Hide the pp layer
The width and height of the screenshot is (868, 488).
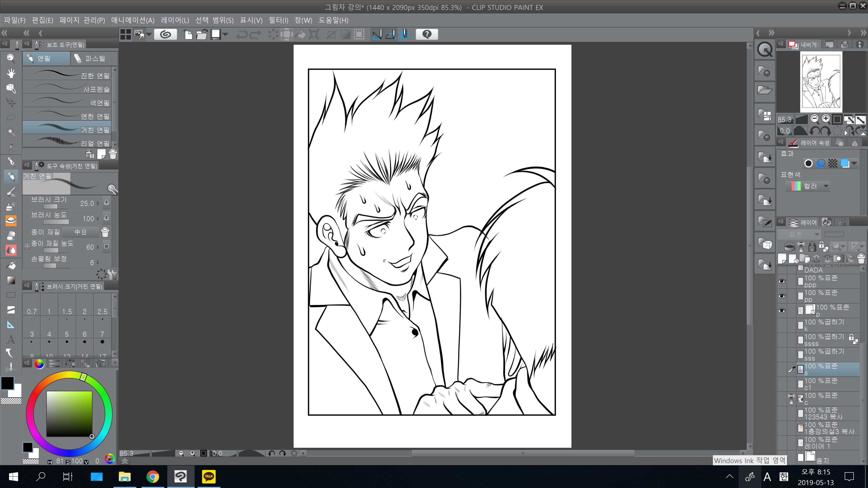click(782, 296)
